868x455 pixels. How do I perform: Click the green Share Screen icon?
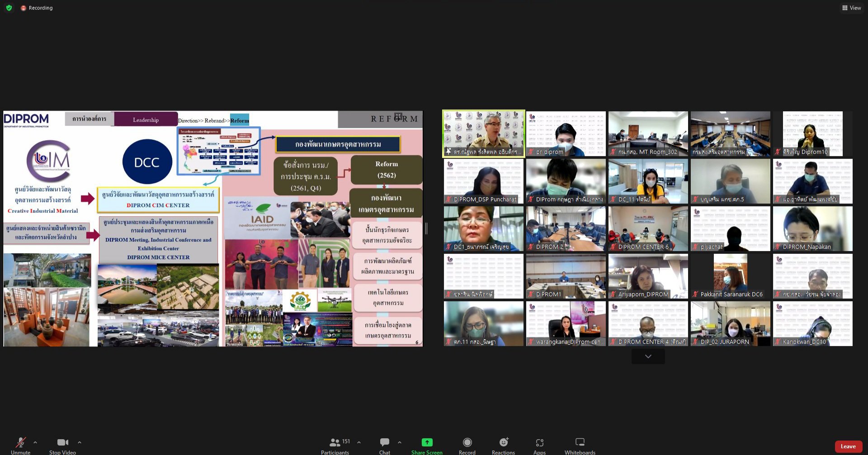tap(427, 442)
